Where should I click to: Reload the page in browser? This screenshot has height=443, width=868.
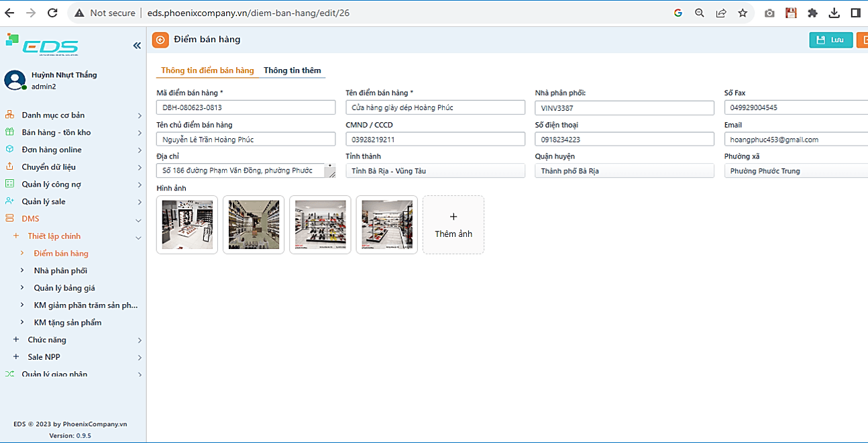pos(52,13)
